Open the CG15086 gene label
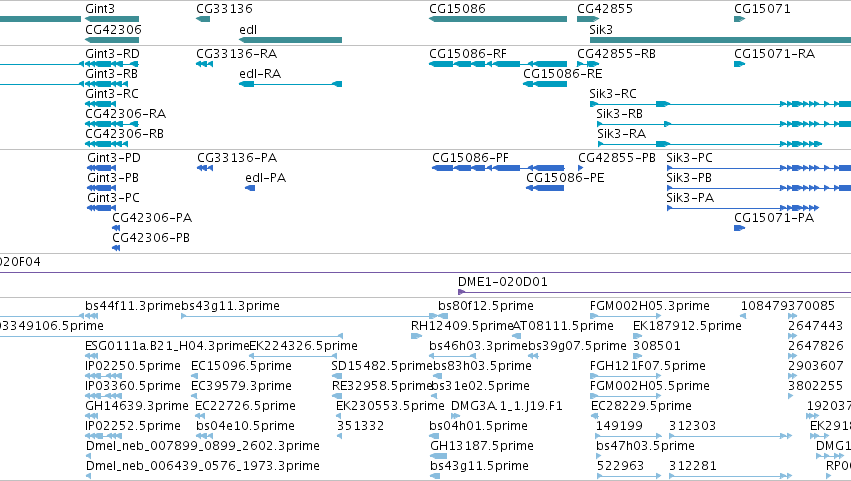Viewport: 851px width, 481px height. point(457,9)
